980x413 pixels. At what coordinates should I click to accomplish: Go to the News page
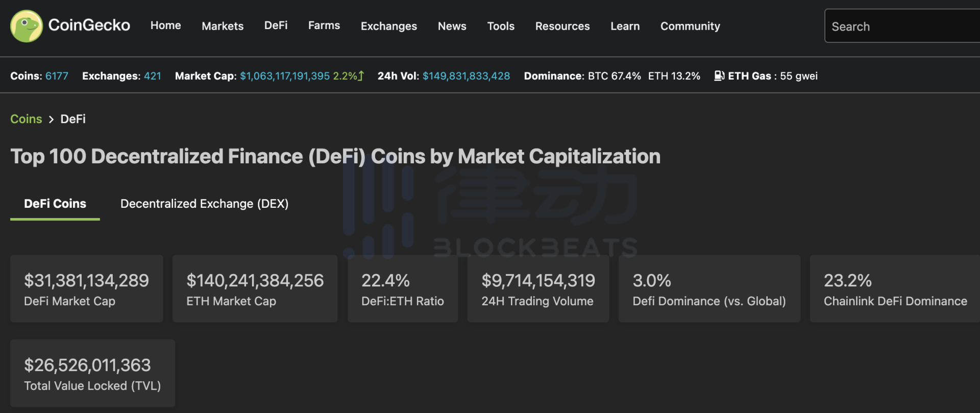[452, 26]
